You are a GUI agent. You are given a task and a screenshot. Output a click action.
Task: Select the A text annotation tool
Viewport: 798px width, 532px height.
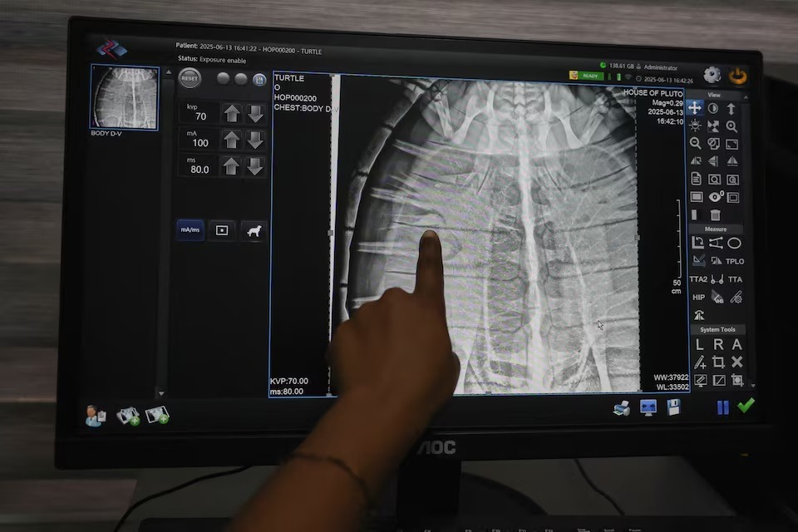736,345
